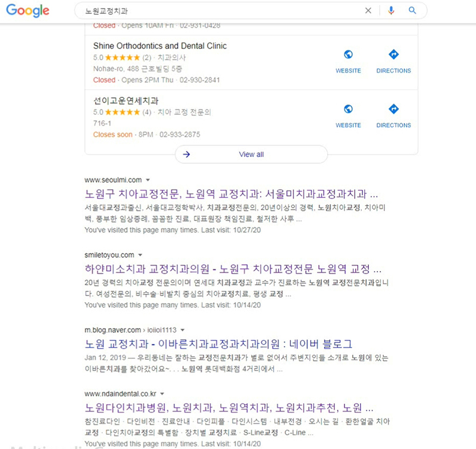Click the 'Closes soon' status text
The height and width of the screenshot is (449, 476).
[112, 134]
